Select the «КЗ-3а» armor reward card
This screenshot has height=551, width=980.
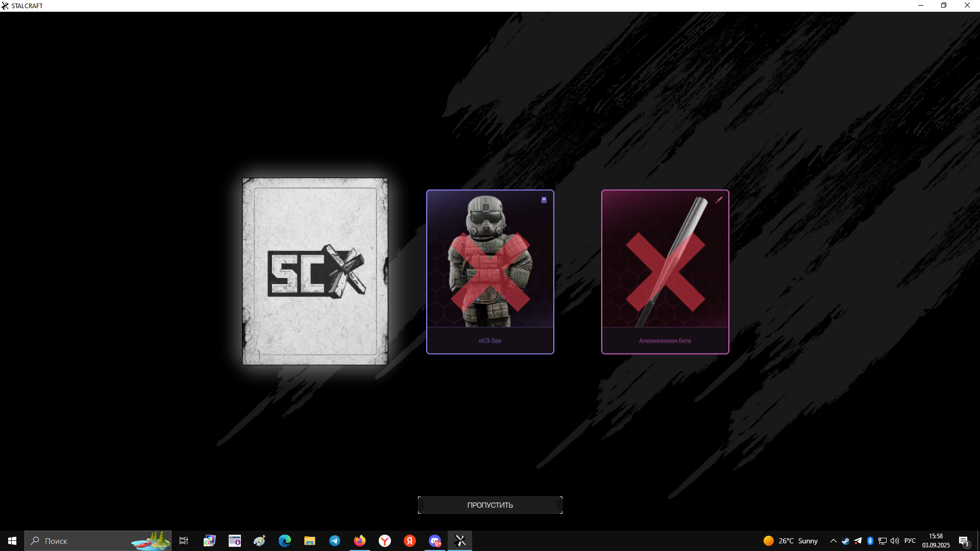(490, 272)
